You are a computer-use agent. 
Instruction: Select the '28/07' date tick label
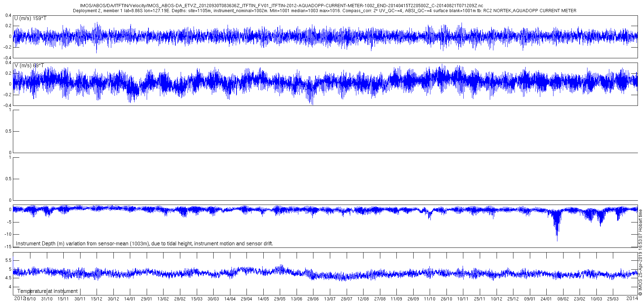(x=346, y=299)
